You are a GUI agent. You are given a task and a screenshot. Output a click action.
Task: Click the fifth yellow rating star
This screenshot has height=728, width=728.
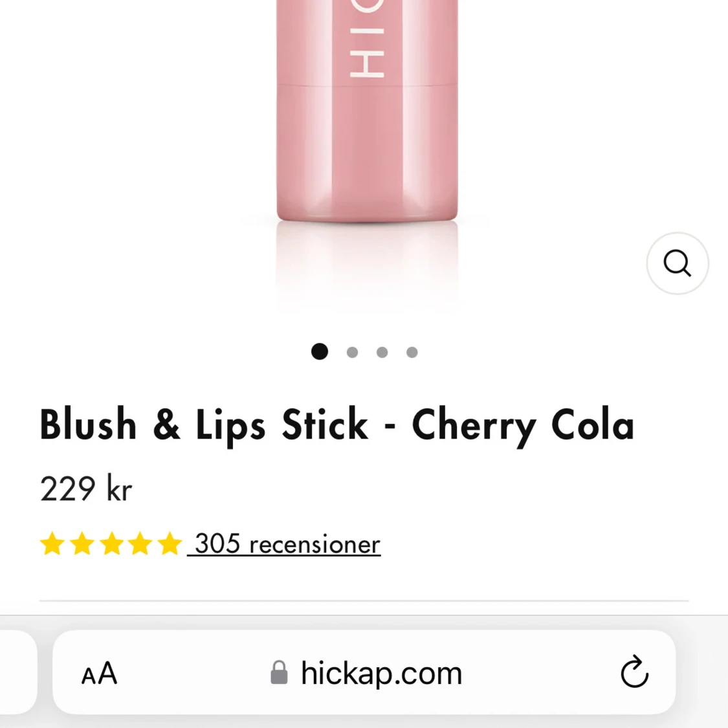tap(170, 544)
